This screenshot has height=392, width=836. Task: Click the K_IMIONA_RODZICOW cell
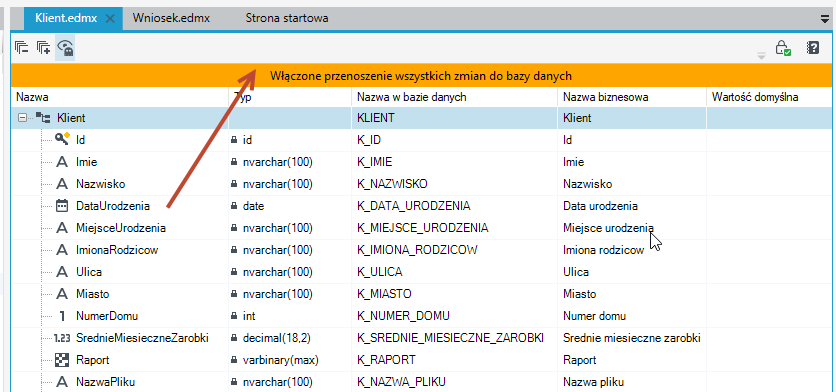click(455, 250)
